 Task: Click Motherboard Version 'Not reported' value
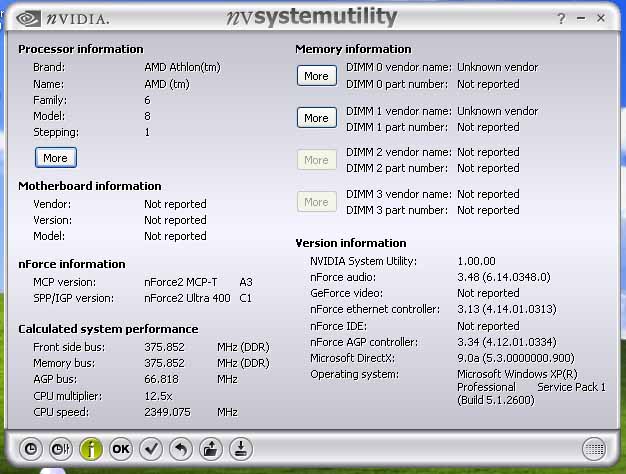(175, 220)
